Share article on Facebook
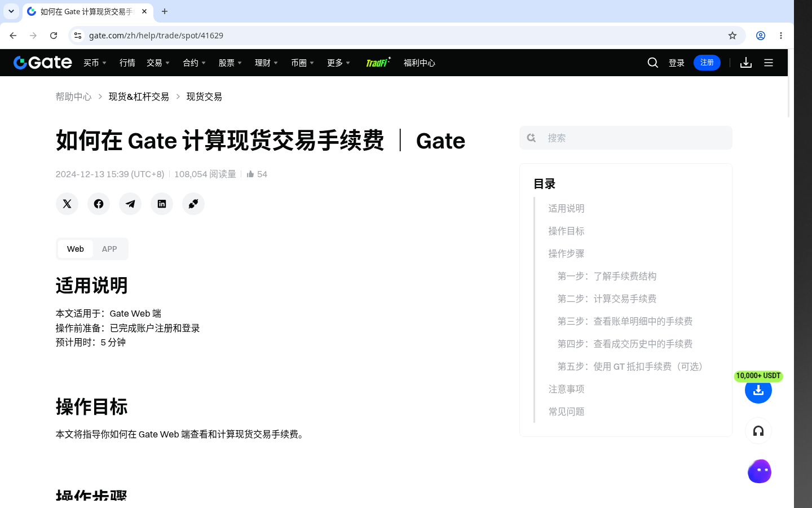Screen dimensions: 812x508 tap(99, 204)
